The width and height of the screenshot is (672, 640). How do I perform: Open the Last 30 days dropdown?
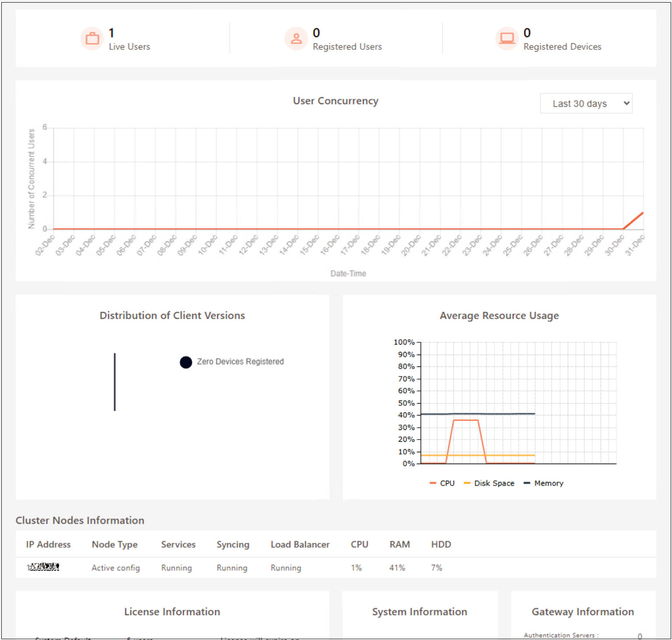coord(586,104)
